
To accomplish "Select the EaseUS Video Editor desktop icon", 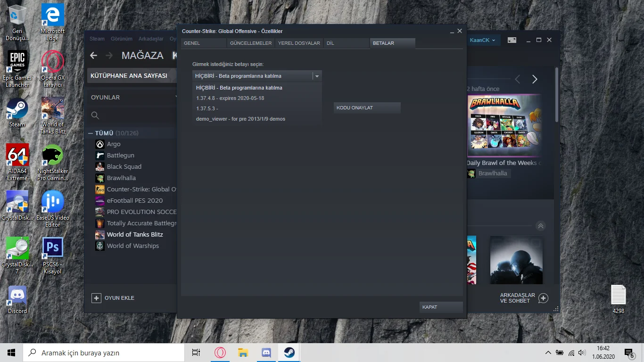I will click(53, 209).
